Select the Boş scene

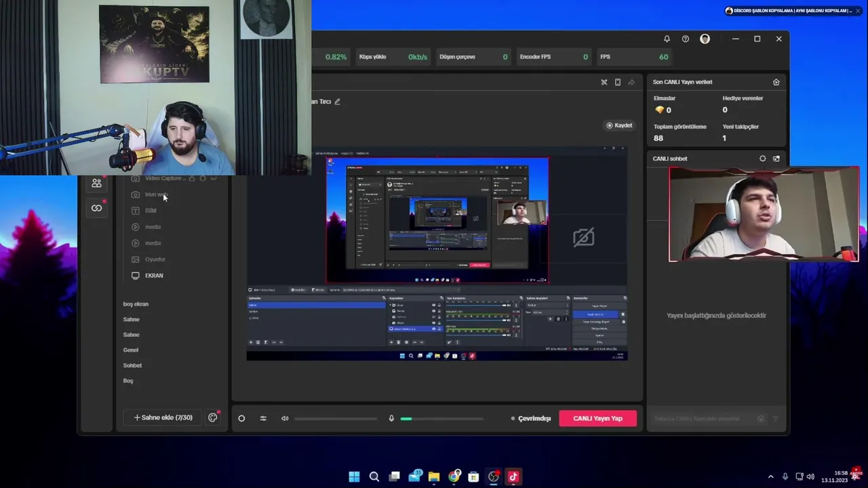pyautogui.click(x=128, y=381)
